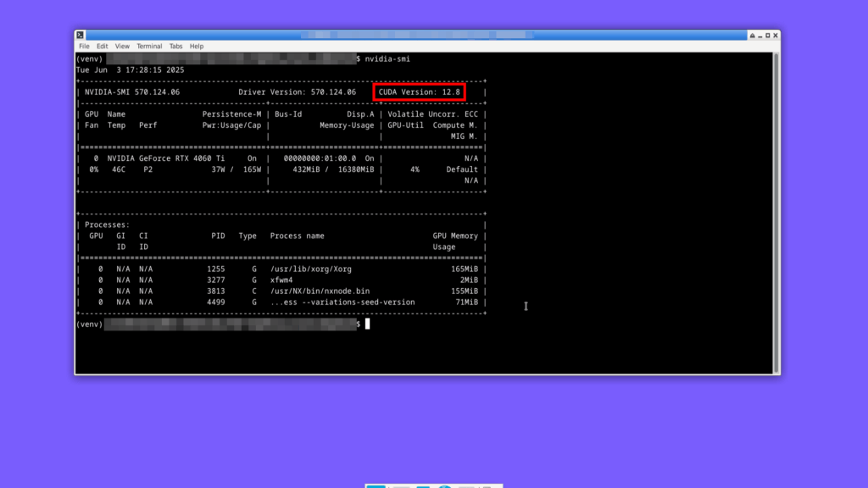The image size is (868, 488).
Task: Open the Tabs menu
Action: click(x=175, y=47)
